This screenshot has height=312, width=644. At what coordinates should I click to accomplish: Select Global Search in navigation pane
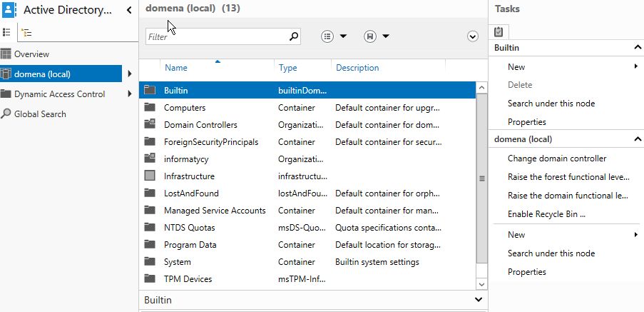[40, 114]
